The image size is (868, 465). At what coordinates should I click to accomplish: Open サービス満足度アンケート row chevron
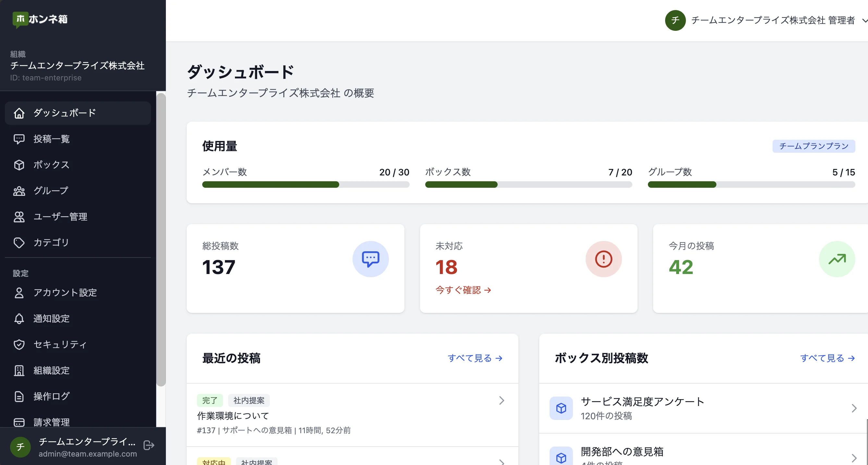[x=854, y=408]
